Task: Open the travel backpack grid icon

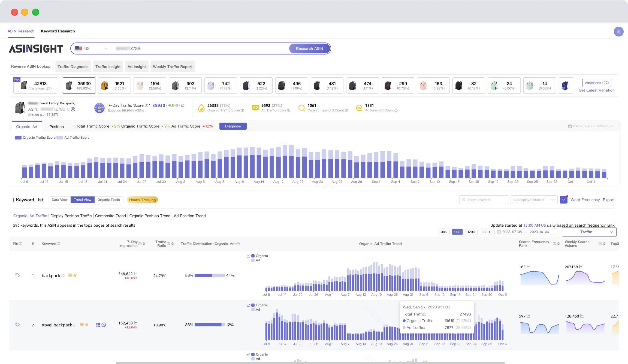Action: tap(98, 325)
